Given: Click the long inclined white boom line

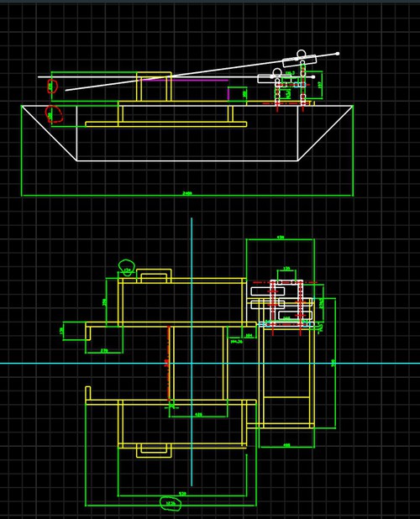Looking at the screenshot, I should pos(202,71).
